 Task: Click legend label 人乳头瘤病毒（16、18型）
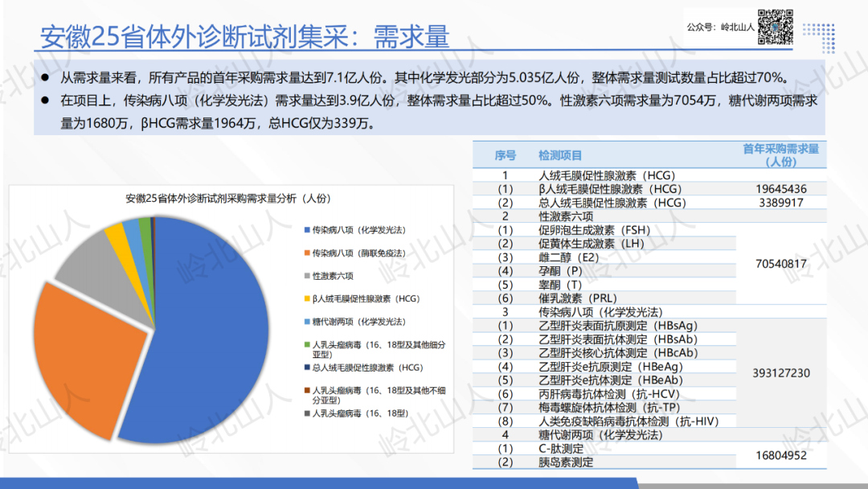tap(360, 413)
